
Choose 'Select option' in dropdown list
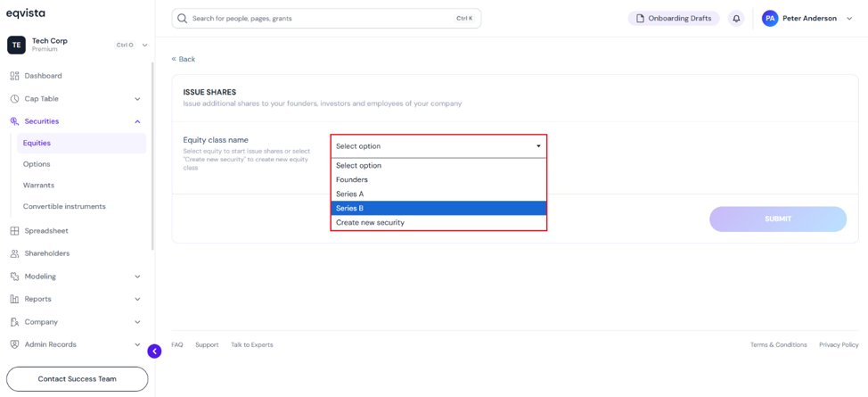[438, 165]
